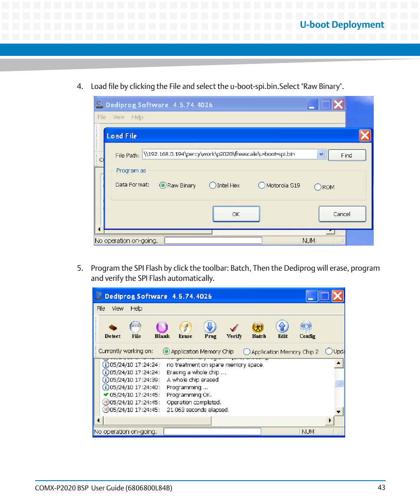Screen dimensions: 420x504
Task: Cancel the Load File dialog
Action: 342,214
